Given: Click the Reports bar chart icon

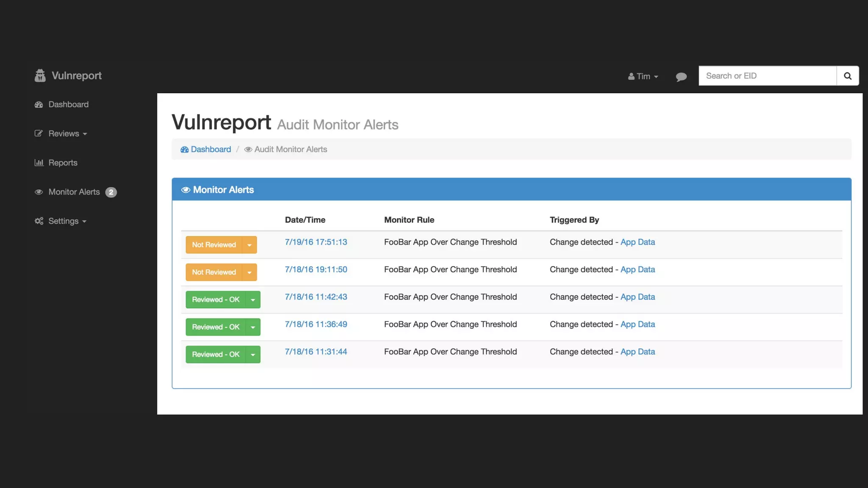Looking at the screenshot, I should click(x=39, y=163).
